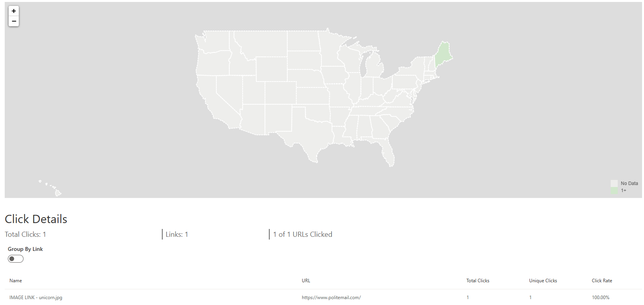Viewport: 644px width, 305px height.
Task: Open the politemail.com URL link
Action: [331, 298]
